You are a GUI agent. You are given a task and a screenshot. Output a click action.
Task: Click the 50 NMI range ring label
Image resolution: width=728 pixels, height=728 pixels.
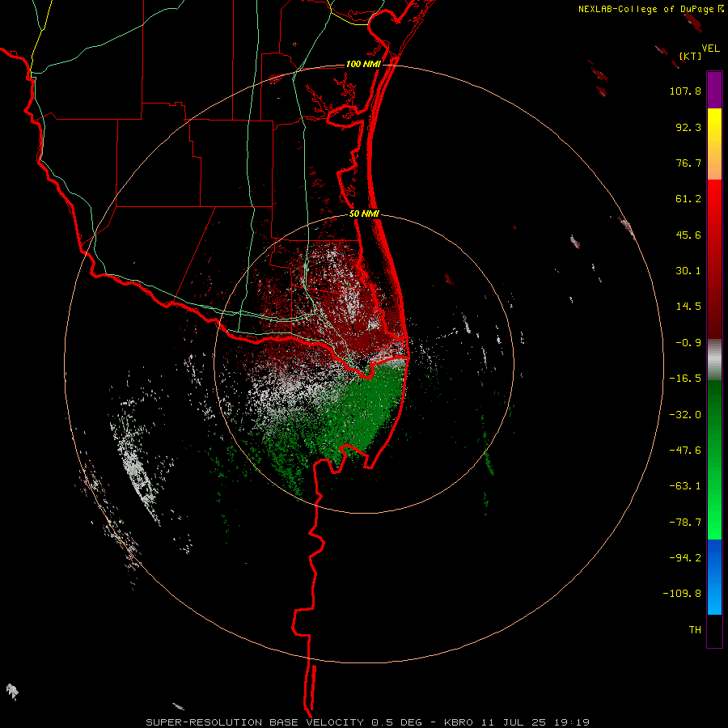[x=365, y=214]
